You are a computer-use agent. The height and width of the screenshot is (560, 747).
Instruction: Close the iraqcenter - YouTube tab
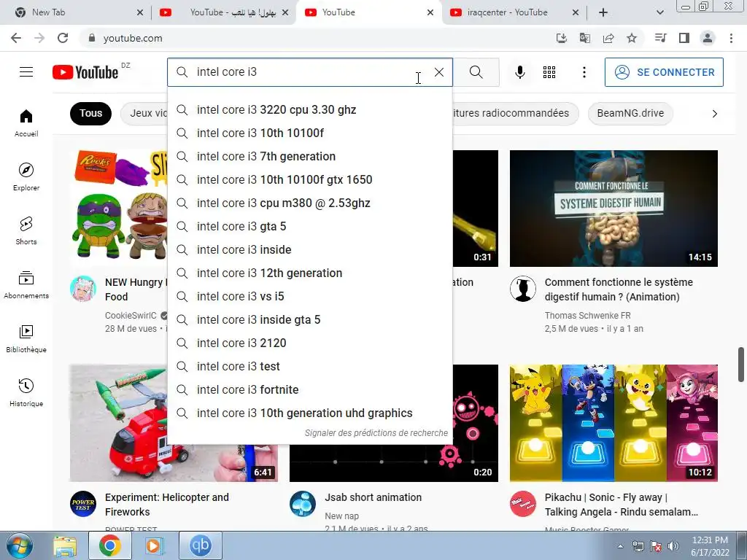pos(576,12)
